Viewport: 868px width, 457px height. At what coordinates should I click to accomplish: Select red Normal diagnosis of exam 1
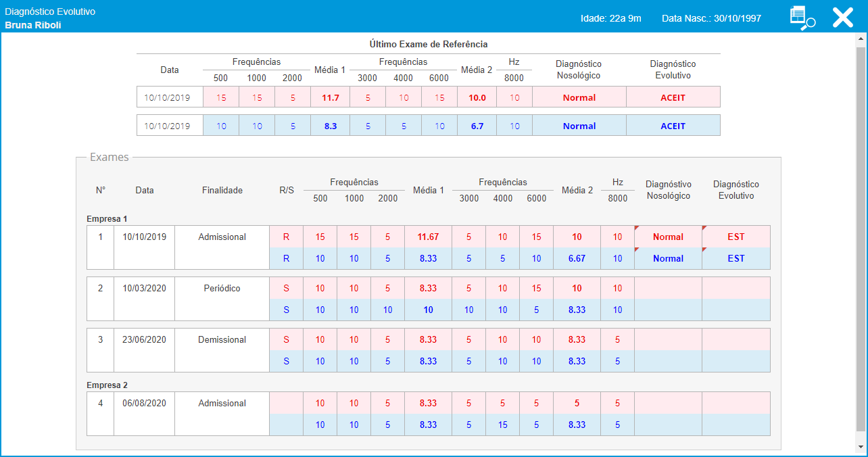point(668,237)
